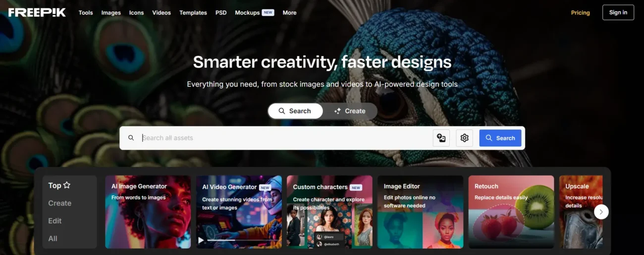Show next tools with carousel arrow
The image size is (644, 255).
coord(601,212)
